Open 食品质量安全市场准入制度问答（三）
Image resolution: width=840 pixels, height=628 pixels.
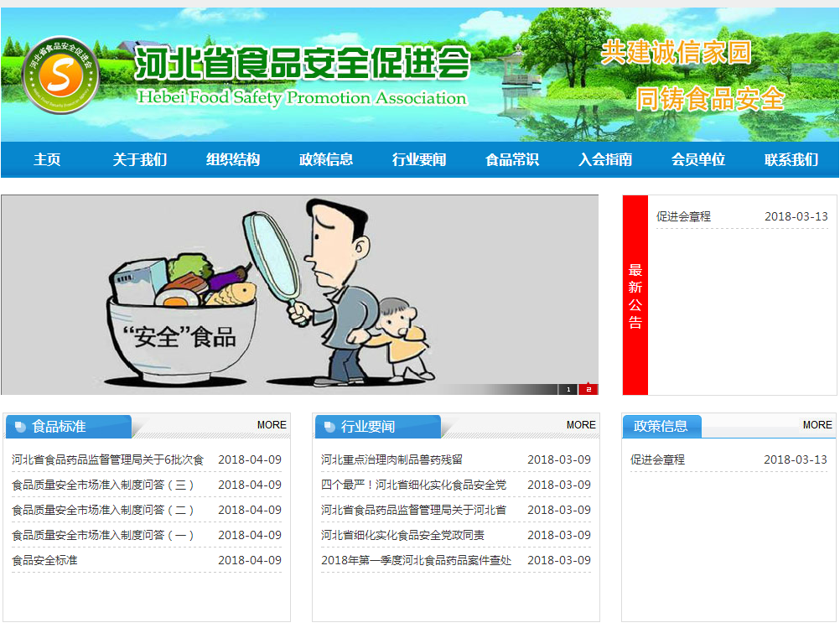[x=102, y=485]
